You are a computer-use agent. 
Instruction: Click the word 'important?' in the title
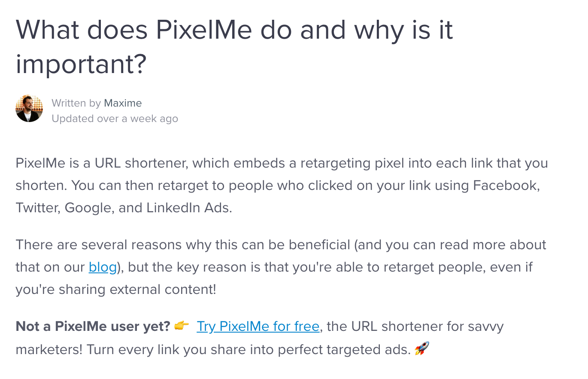(81, 64)
